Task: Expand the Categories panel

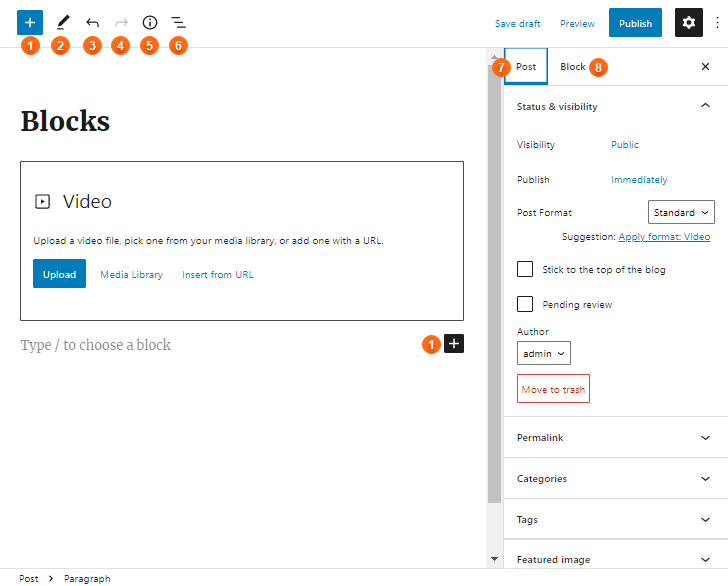Action: tap(613, 479)
